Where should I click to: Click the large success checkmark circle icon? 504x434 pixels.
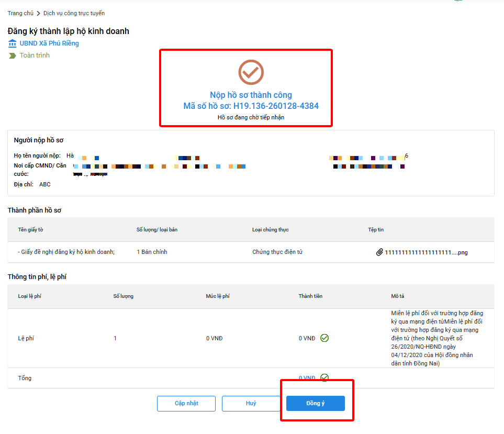click(251, 72)
